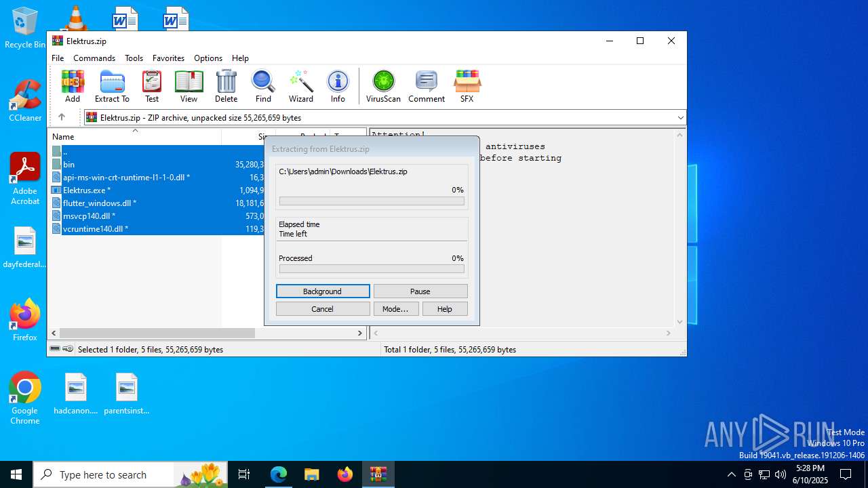Open the volume control in tray
868x488 pixels.
pos(781,474)
